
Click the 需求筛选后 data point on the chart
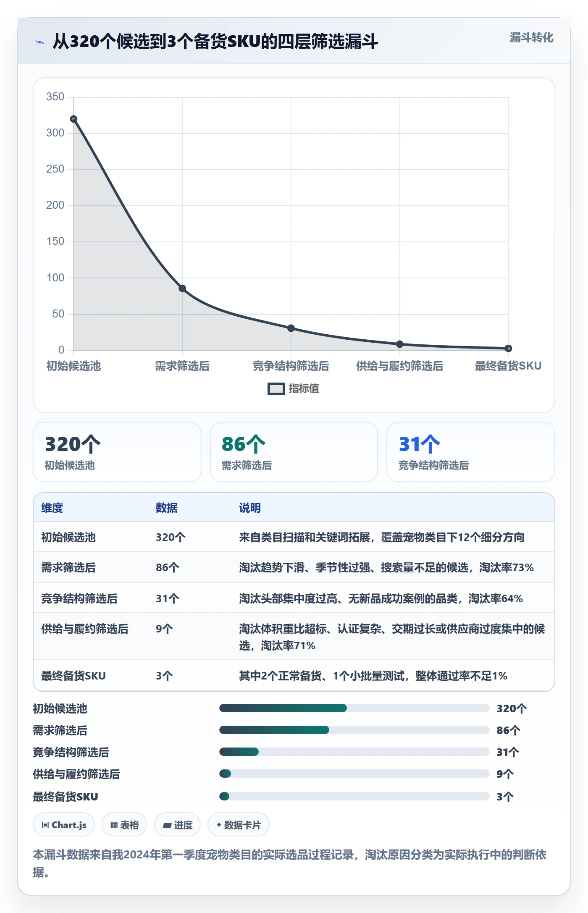pyautogui.click(x=182, y=289)
